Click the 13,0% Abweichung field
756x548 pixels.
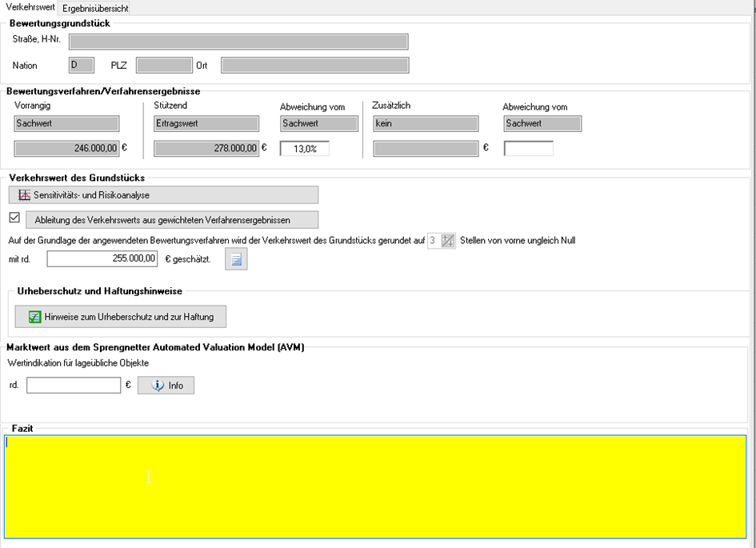(x=304, y=149)
